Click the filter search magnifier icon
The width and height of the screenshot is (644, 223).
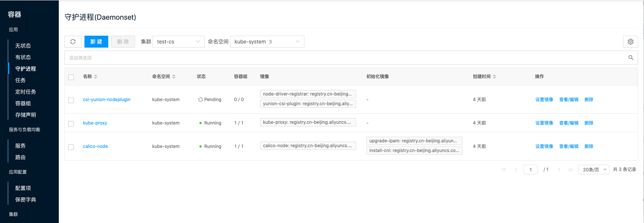[631, 58]
